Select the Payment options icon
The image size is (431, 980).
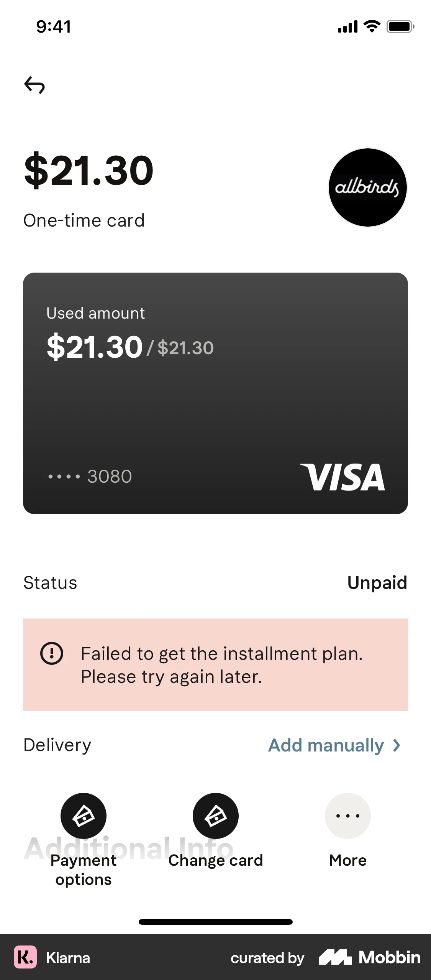pos(84,816)
